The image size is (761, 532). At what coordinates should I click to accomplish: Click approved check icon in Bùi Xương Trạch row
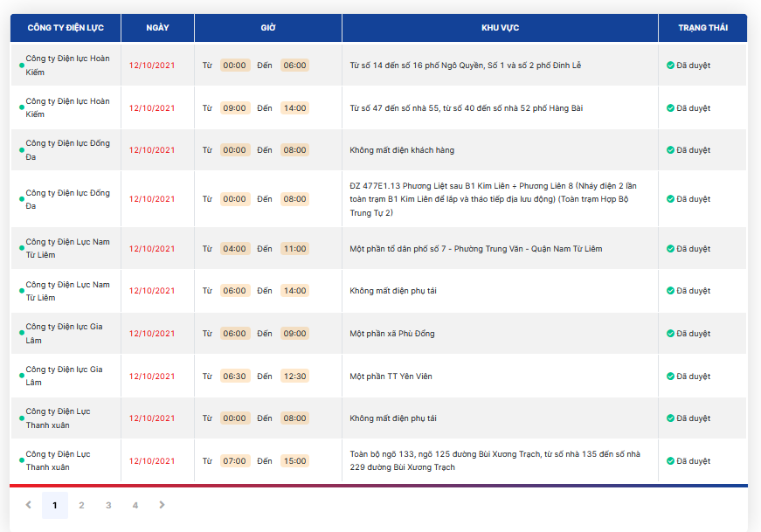(x=670, y=460)
